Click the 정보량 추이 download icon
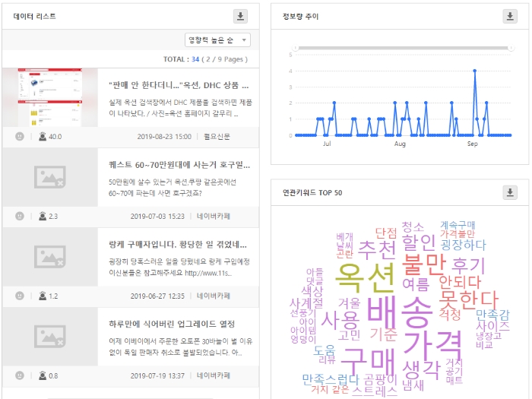 tap(509, 16)
